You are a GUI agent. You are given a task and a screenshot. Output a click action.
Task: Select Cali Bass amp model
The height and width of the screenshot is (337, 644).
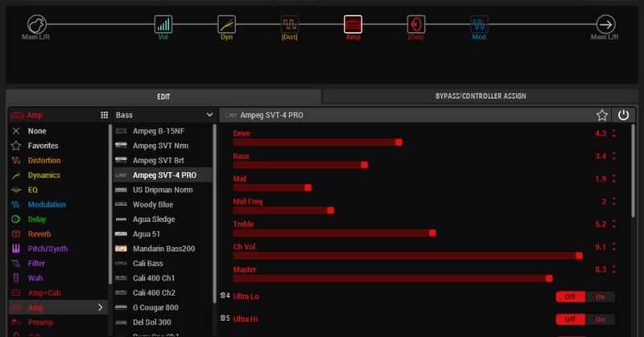(163, 264)
